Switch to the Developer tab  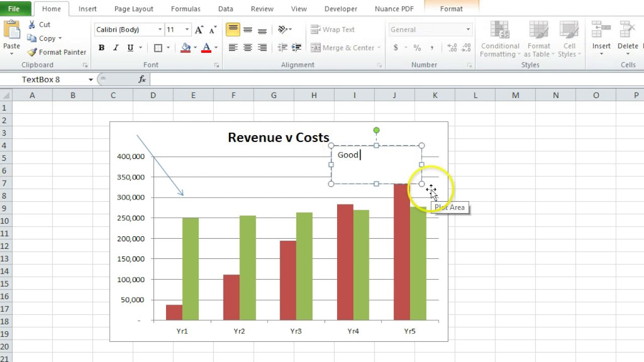coord(341,9)
